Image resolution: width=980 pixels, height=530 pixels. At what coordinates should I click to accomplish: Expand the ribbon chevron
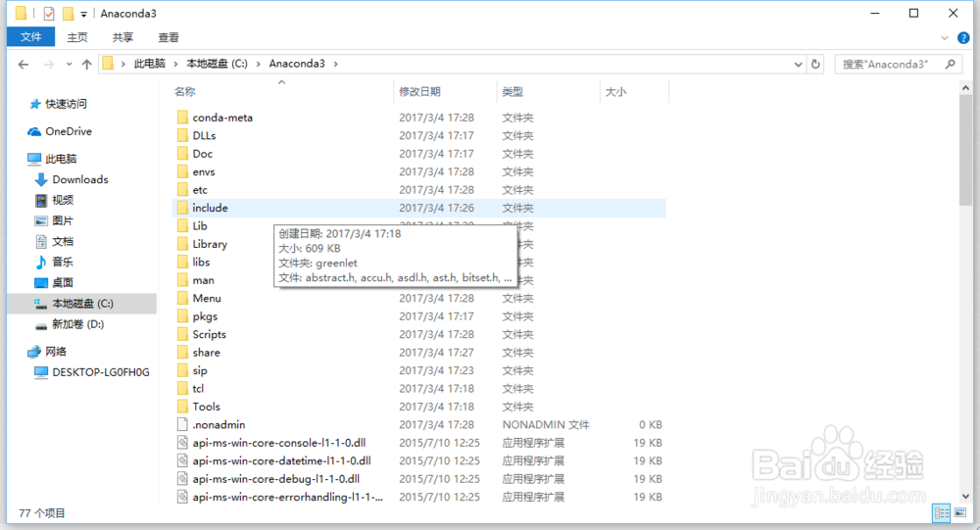pyautogui.click(x=945, y=38)
